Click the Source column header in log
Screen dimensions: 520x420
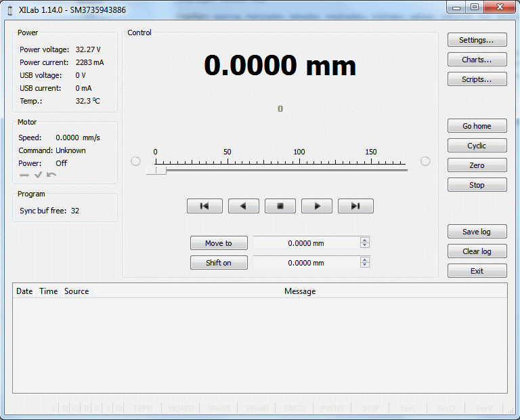pos(77,291)
